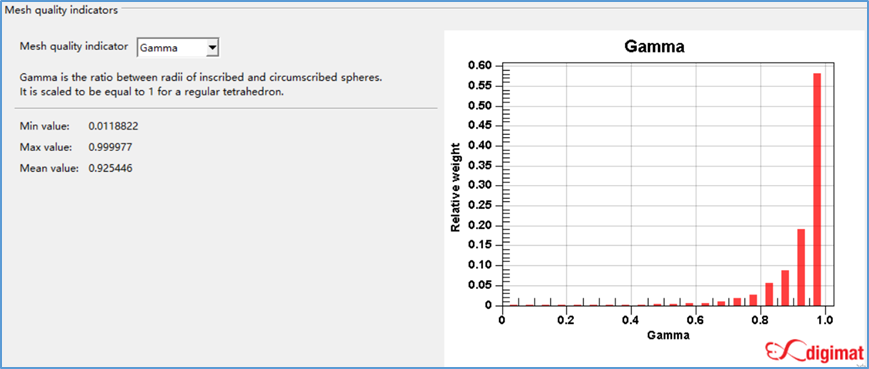869x369 pixels.
Task: Click the Mean value label
Action: pos(49,168)
